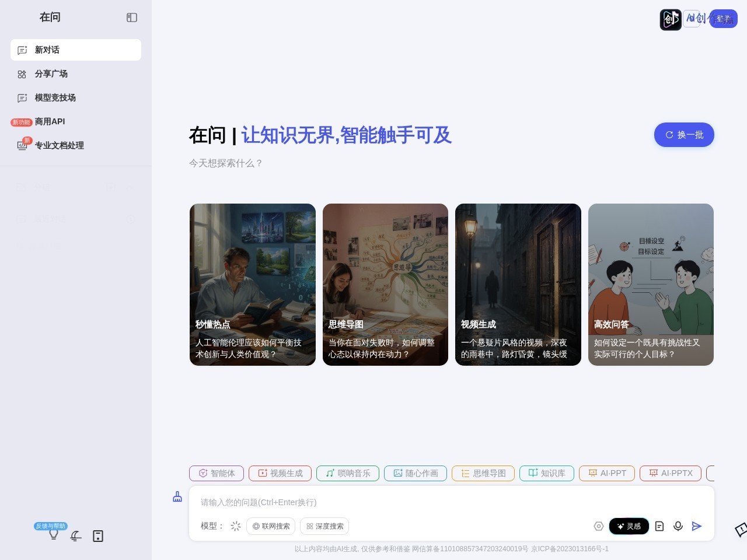Select the 知识库 chip
The width and height of the screenshot is (747, 560).
click(x=547, y=473)
